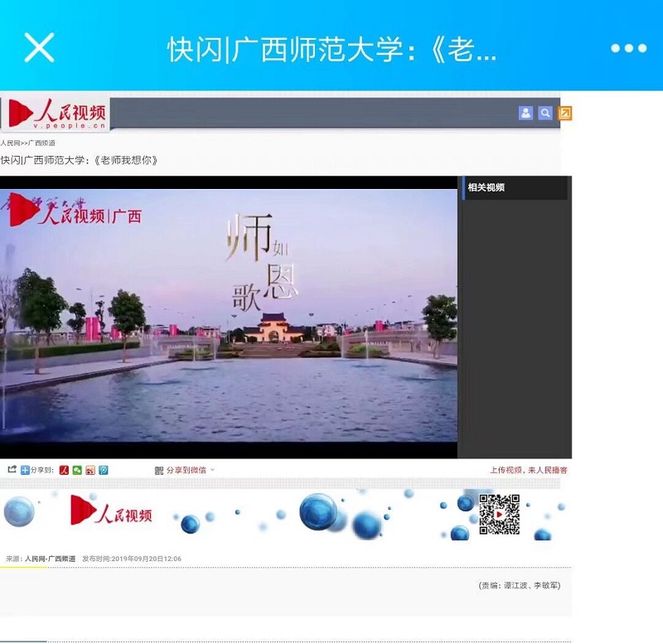Open the 人民网 breadcrumb link
This screenshot has width=663, height=644.
(x=12, y=143)
